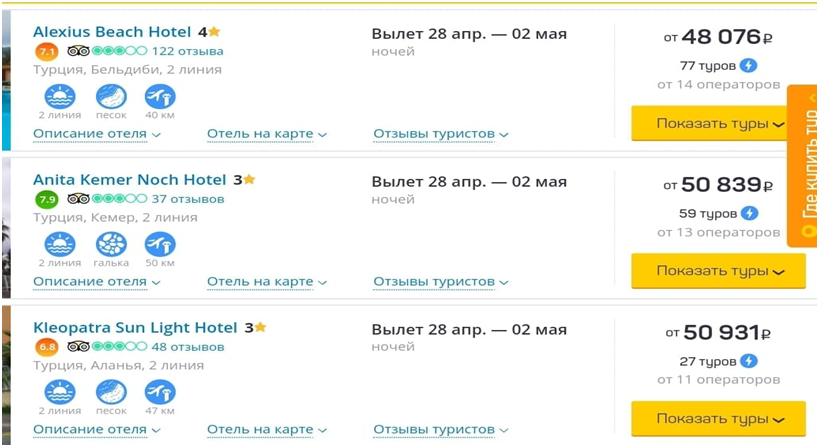Click the lightning icon next to 77 туров

748,66
